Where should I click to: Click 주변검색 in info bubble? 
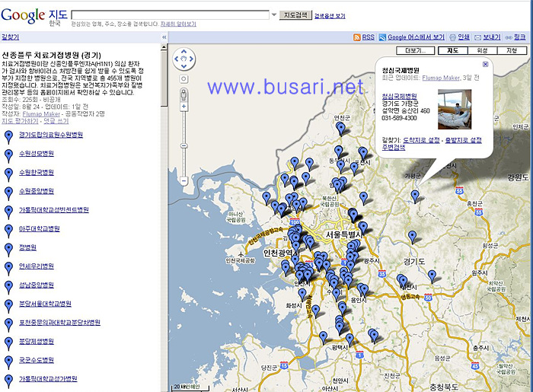pos(394,148)
